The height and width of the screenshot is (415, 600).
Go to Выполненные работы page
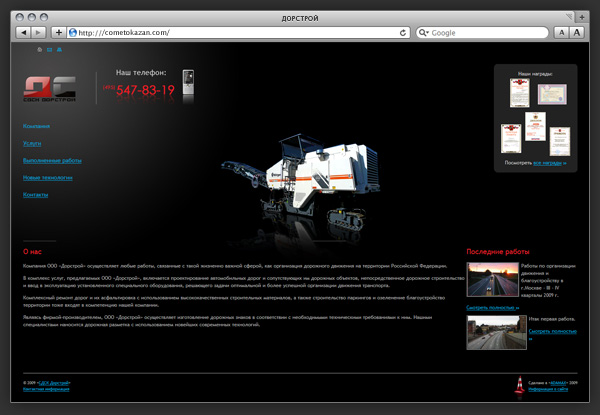51,160
